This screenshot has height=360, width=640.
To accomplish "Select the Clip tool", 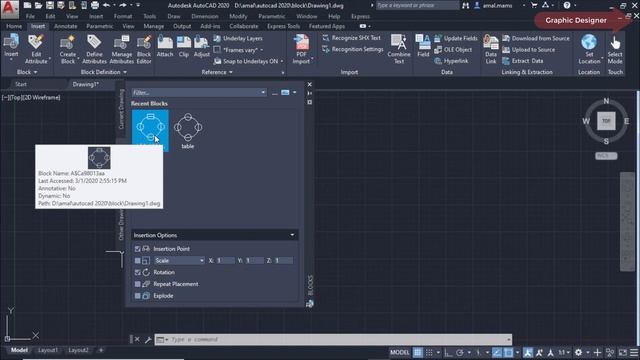I will (184, 46).
